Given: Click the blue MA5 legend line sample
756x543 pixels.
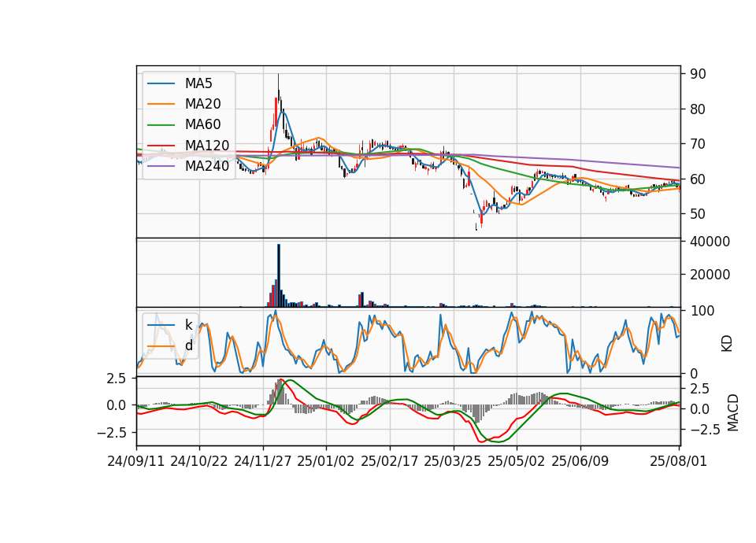Looking at the screenshot, I should click(x=161, y=83).
